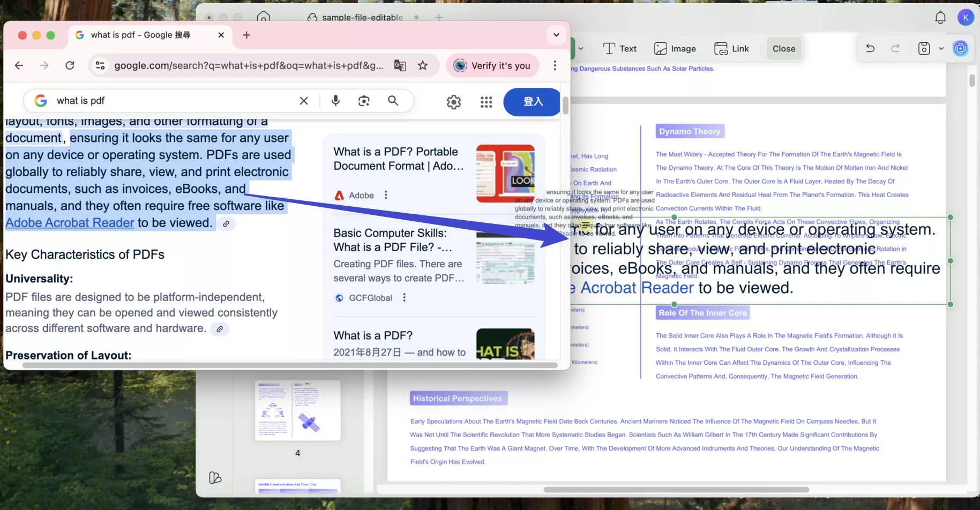Search by image with Google Lens icon
980x510 pixels.
pyautogui.click(x=364, y=101)
